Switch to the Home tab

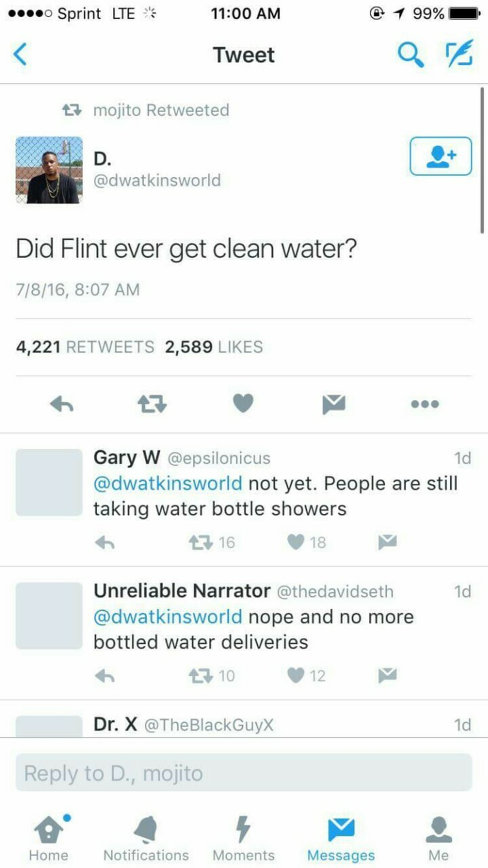pyautogui.click(x=49, y=838)
